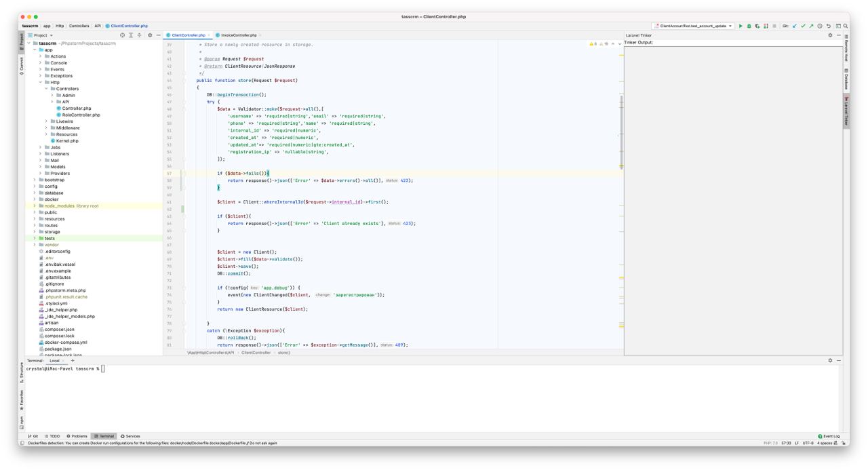Stop the running process
Screen dimensions: 868x470
pos(774,26)
